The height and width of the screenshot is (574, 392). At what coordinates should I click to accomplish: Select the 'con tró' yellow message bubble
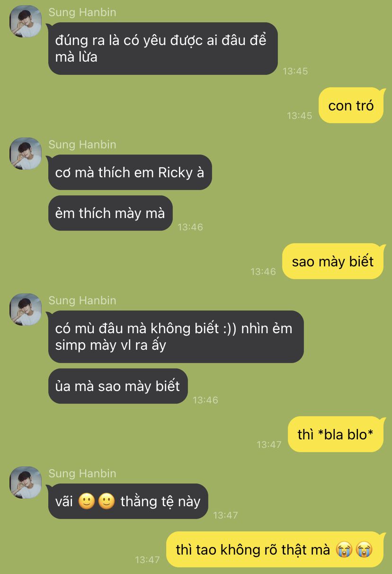click(x=351, y=105)
